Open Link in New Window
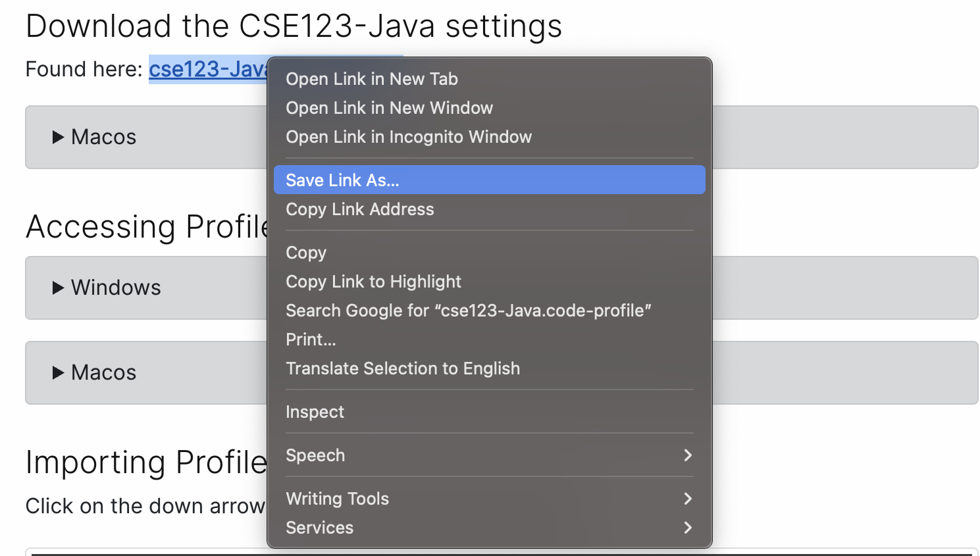980x556 pixels. [x=389, y=107]
